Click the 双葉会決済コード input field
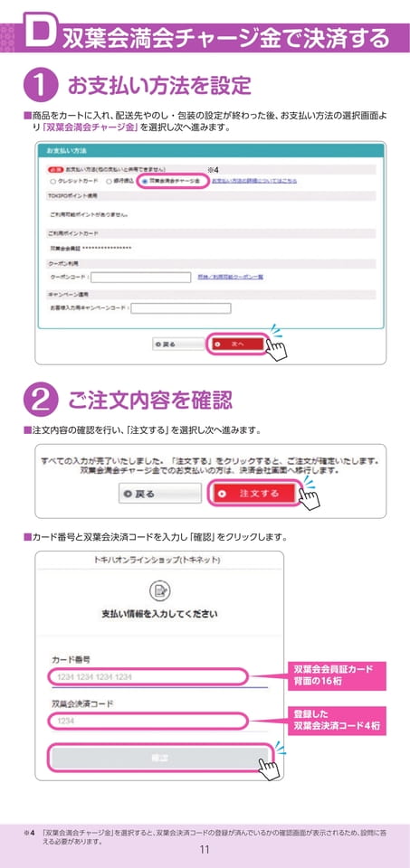Image resolution: width=410 pixels, height=868 pixels. (148, 721)
